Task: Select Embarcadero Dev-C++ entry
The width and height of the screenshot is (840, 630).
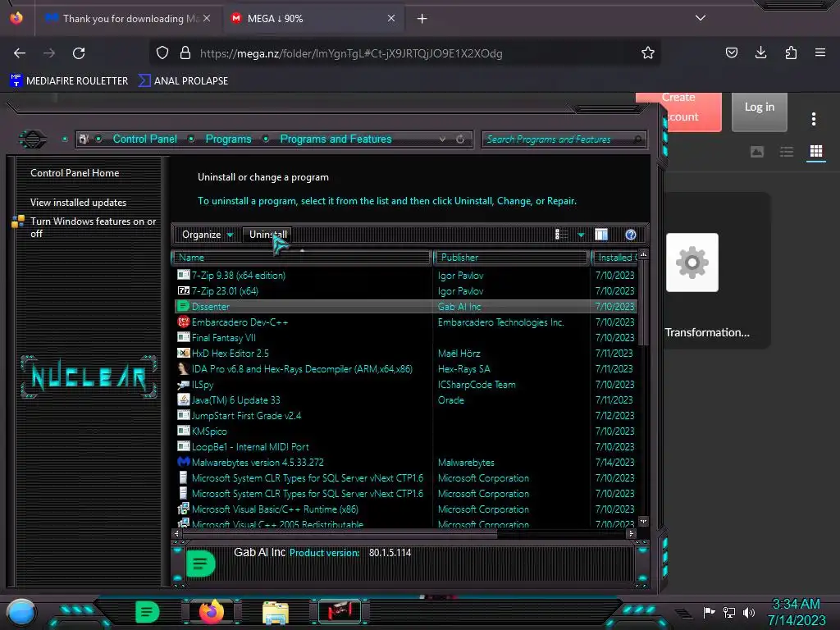Action: click(406, 322)
